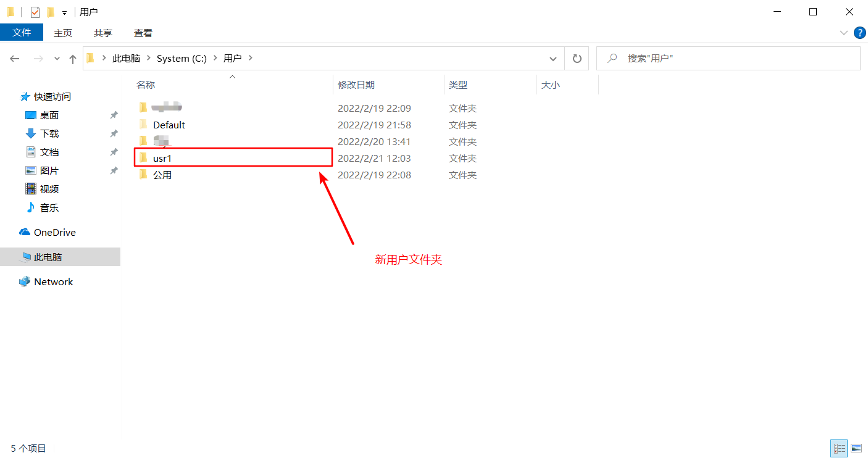
Task: Click 用户 breadcrumb in the address bar
Action: tap(232, 58)
